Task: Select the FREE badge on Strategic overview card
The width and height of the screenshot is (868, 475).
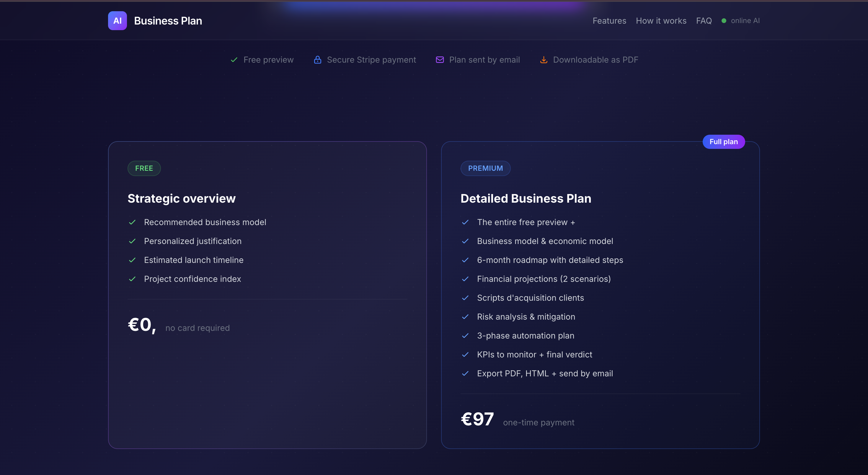Action: 144,168
